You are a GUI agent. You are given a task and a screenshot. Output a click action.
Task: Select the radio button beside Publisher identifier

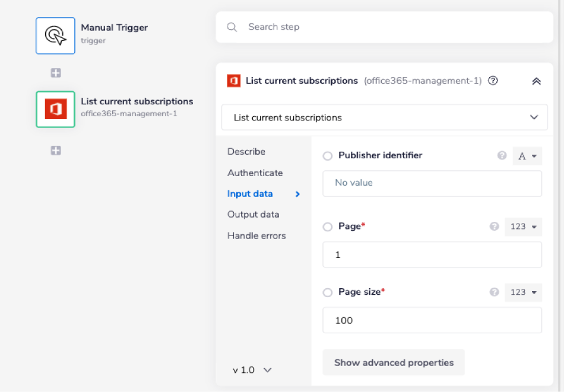click(x=328, y=155)
